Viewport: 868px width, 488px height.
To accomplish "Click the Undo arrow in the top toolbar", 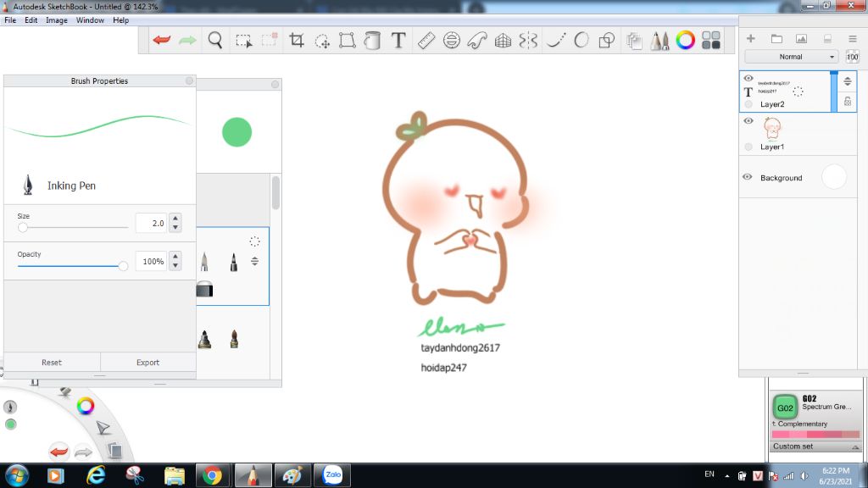I will (162, 40).
